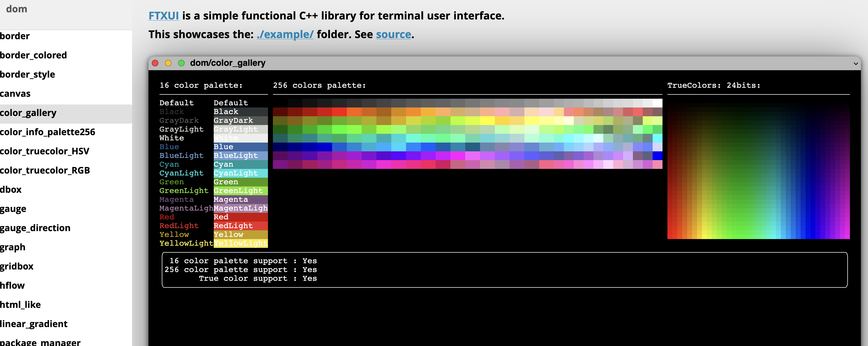Click the Black background swatch
Viewport: 868px width, 346px height.
tap(241, 112)
